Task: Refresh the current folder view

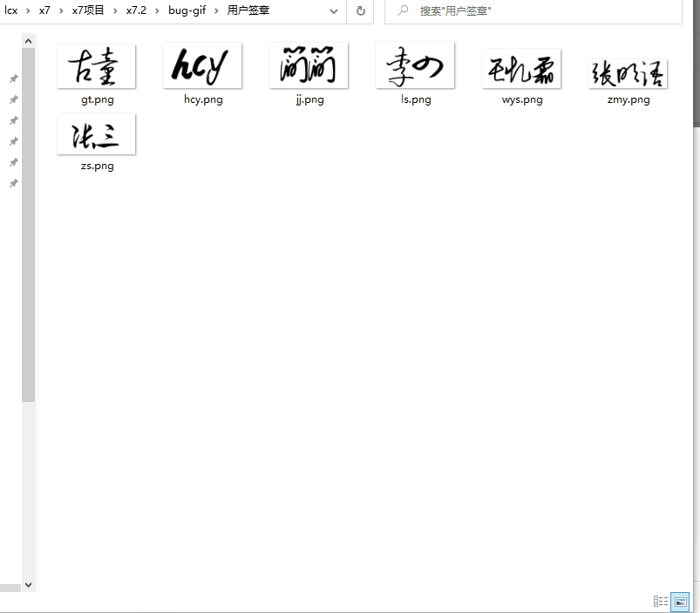Action: click(x=361, y=10)
